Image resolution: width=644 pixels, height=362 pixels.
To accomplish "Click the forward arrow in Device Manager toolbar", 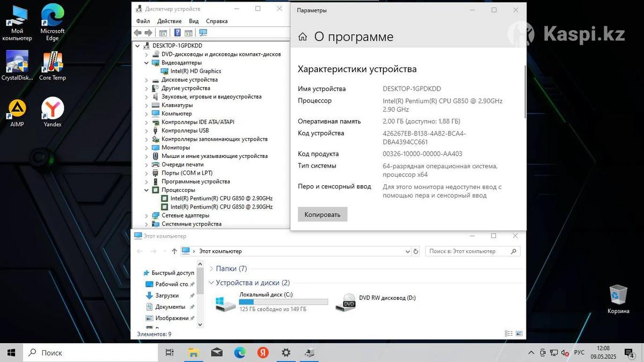I will tap(148, 33).
